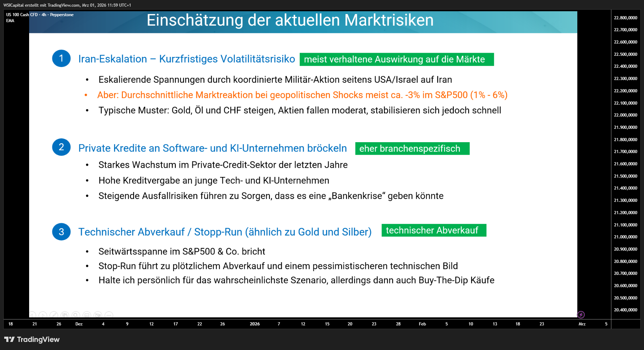Click bullet 'Seitwärtsspanne im S&P500 & Co. bricht'
This screenshot has height=350, width=644.
pos(182,251)
